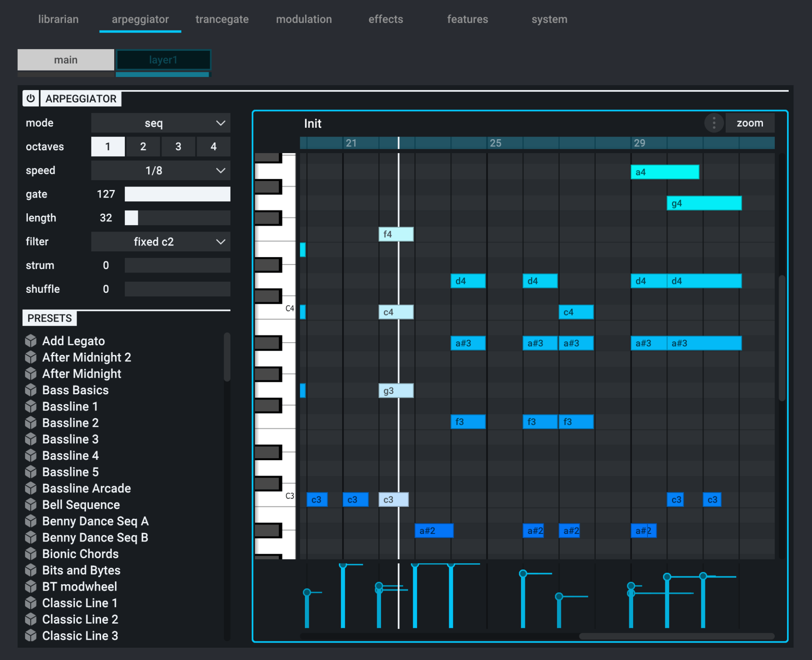The height and width of the screenshot is (660, 812).
Task: Switch to the modulation tab
Action: (x=304, y=19)
